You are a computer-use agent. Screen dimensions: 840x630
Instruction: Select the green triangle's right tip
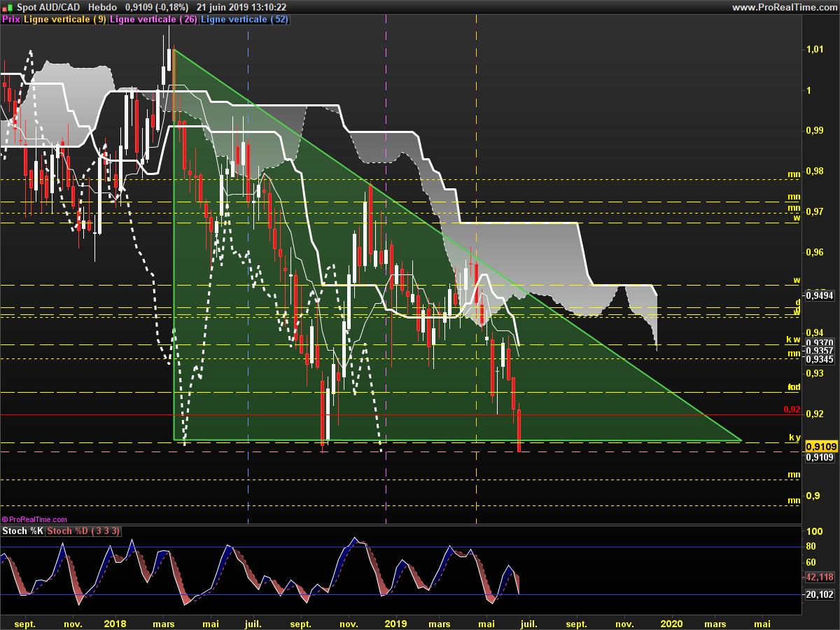pos(740,441)
